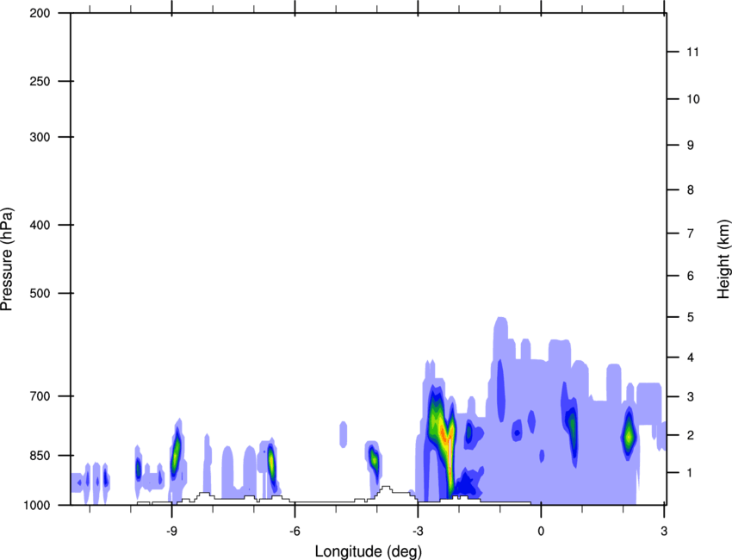The height and width of the screenshot is (560, 732).
Task: Click the -6 longitude tick label
Action: click(295, 532)
